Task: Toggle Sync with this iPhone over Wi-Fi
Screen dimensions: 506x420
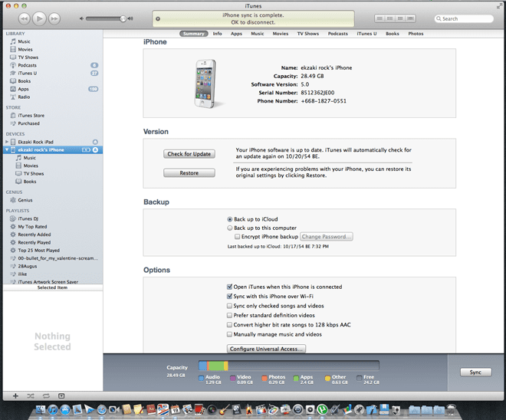Action: [x=229, y=296]
